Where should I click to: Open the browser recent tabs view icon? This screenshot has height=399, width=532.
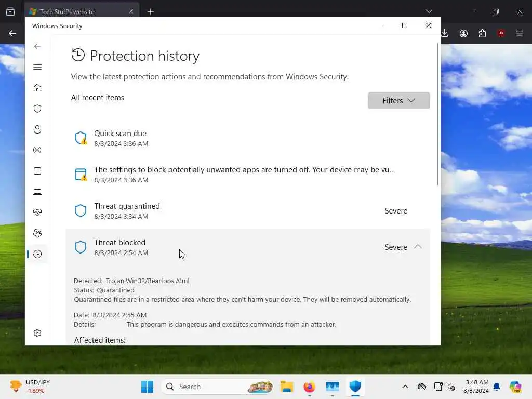[x=10, y=11]
